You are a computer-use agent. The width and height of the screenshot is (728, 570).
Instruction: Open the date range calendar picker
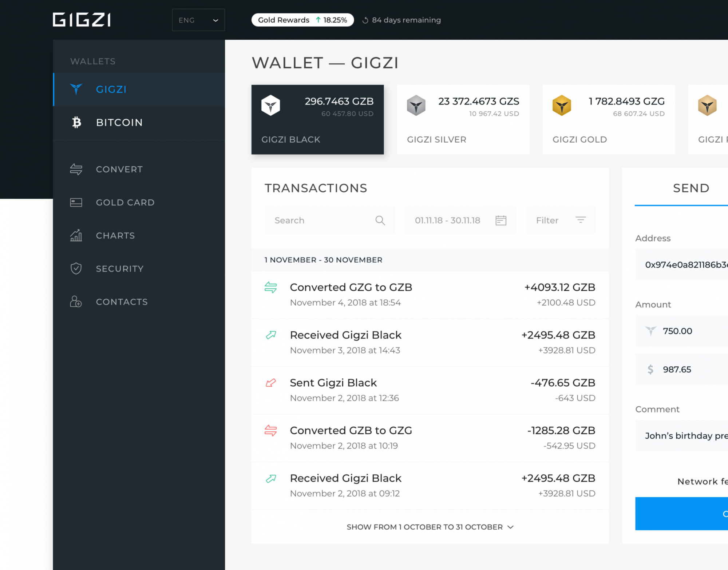(x=500, y=220)
